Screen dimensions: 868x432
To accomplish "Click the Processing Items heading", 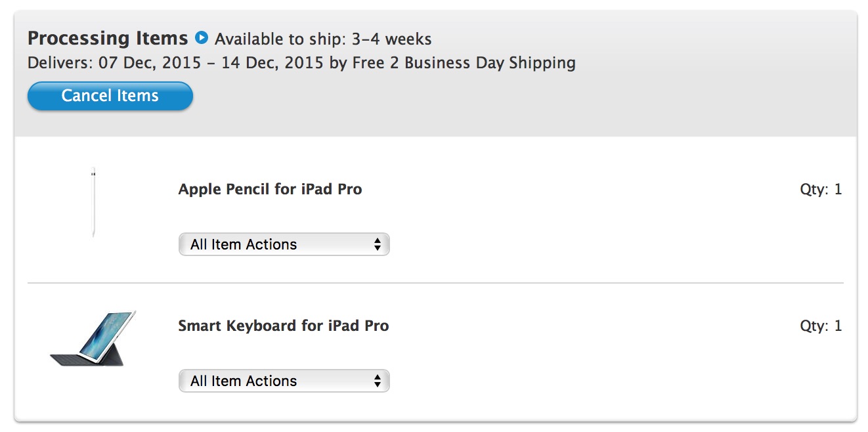I will (x=108, y=39).
